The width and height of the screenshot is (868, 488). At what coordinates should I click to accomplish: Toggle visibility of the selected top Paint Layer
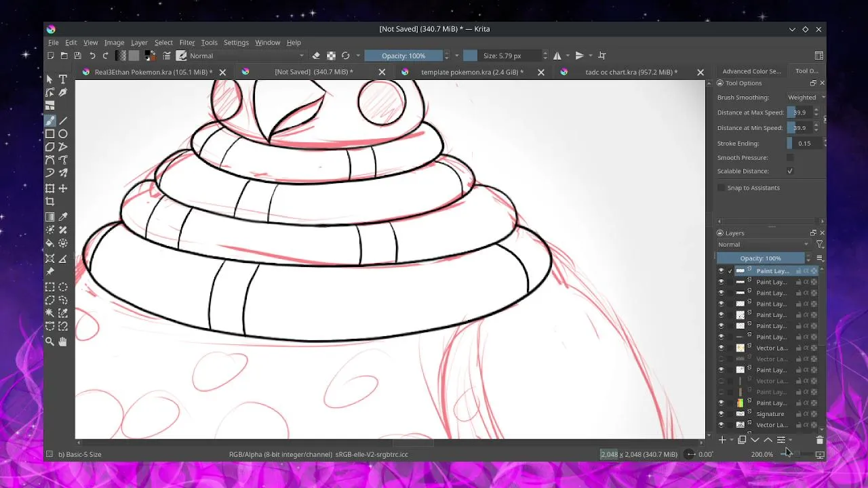click(721, 271)
